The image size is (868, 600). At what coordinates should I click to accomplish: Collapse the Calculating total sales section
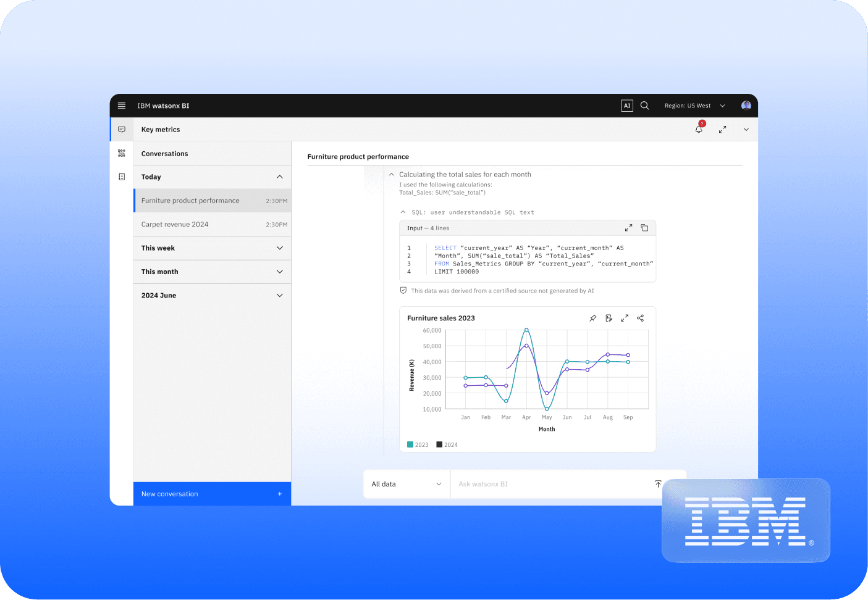[392, 175]
